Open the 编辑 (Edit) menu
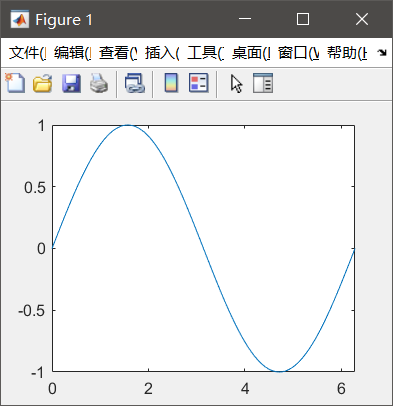The width and height of the screenshot is (393, 406). click(x=72, y=53)
